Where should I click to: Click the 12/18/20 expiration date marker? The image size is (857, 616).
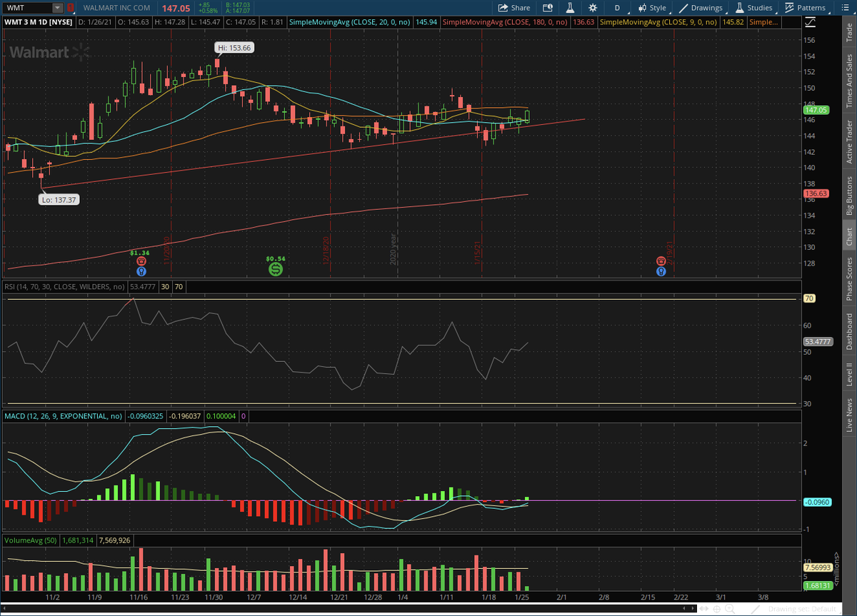(x=327, y=251)
